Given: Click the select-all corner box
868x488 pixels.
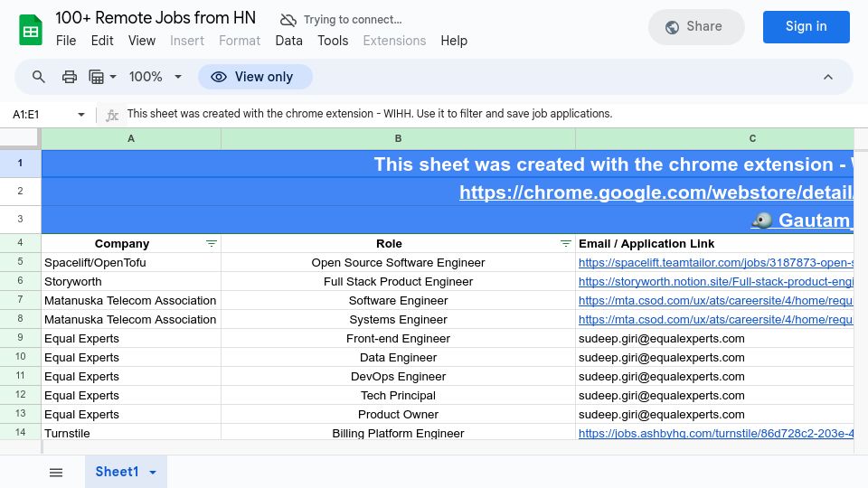Looking at the screenshot, I should [x=20, y=138].
